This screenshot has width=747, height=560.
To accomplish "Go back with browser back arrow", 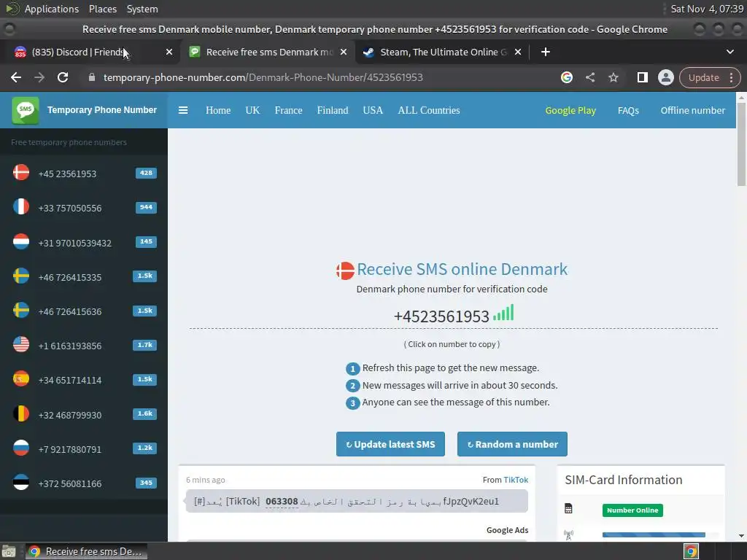I will tap(16, 77).
